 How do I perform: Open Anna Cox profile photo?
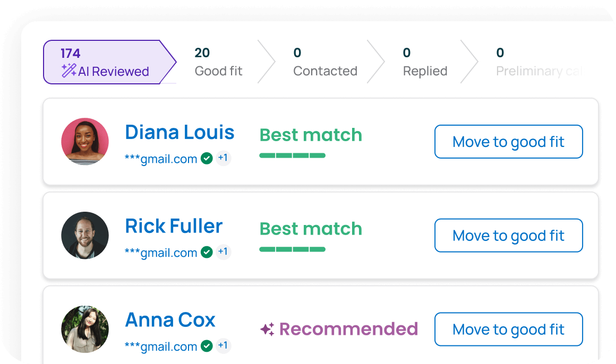pos(85,330)
